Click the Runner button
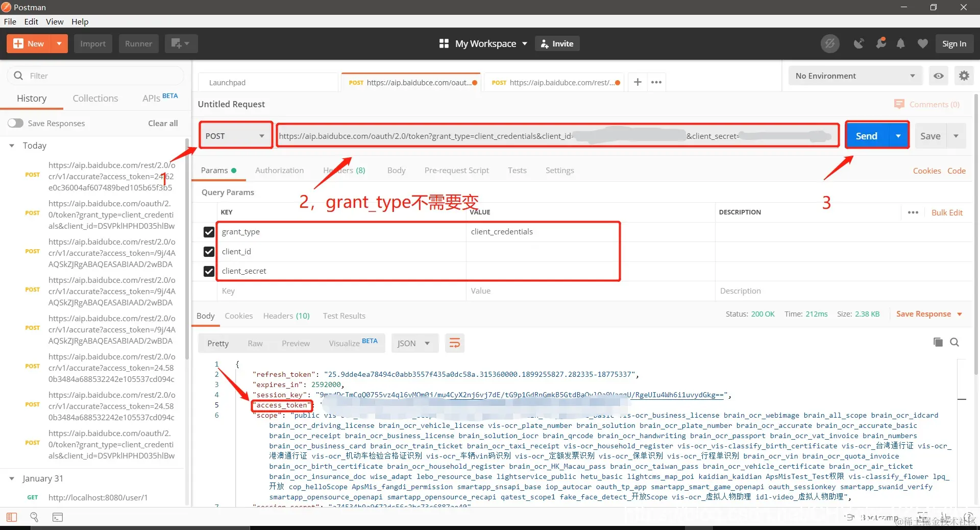This screenshot has width=980, height=530. pos(139,43)
